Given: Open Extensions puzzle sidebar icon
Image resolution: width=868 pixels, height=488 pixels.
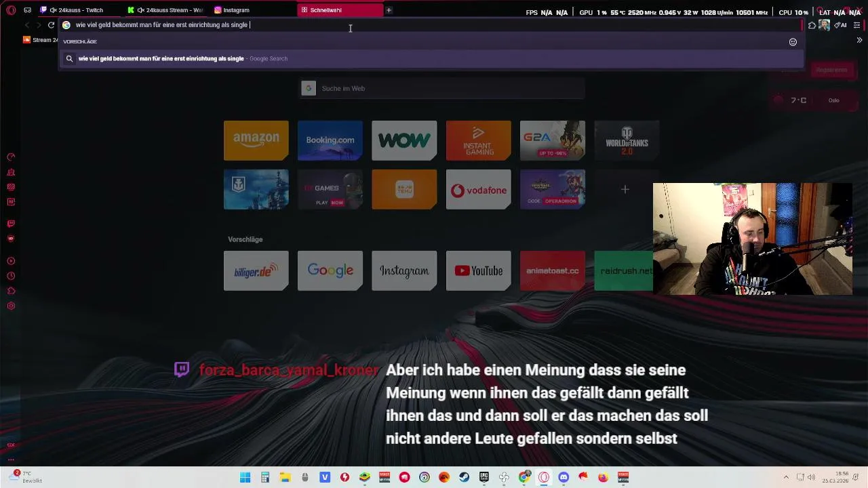Looking at the screenshot, I should 11,291.
